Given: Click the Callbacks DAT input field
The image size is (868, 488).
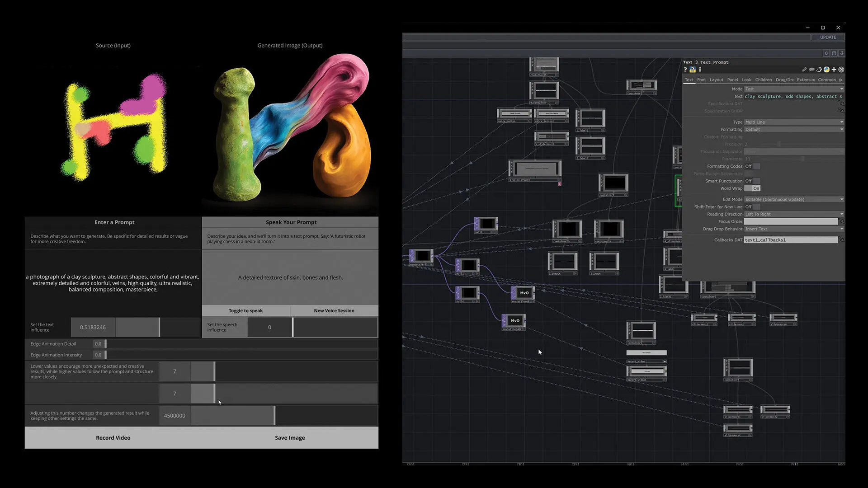Looking at the screenshot, I should [x=790, y=240].
